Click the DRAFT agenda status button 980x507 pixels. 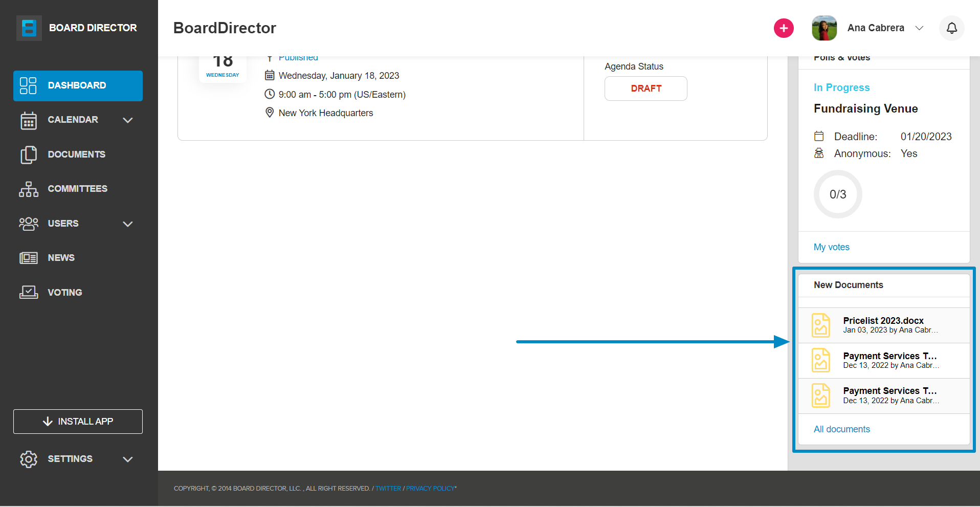point(645,89)
